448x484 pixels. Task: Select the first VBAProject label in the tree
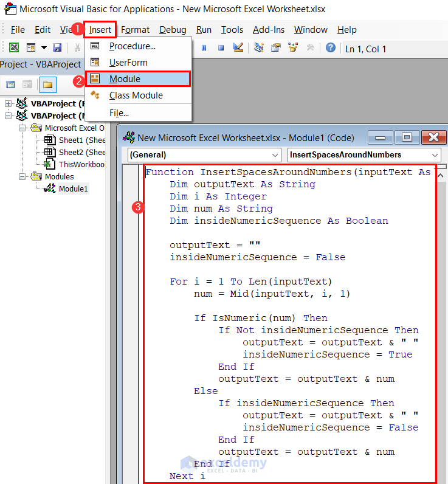tap(57, 104)
